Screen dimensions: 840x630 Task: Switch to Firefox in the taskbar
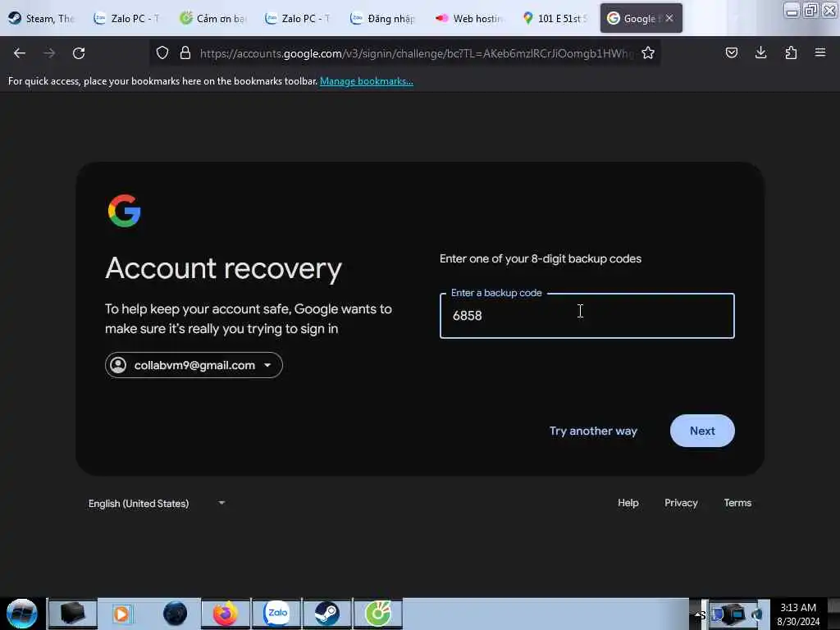pyautogui.click(x=226, y=614)
